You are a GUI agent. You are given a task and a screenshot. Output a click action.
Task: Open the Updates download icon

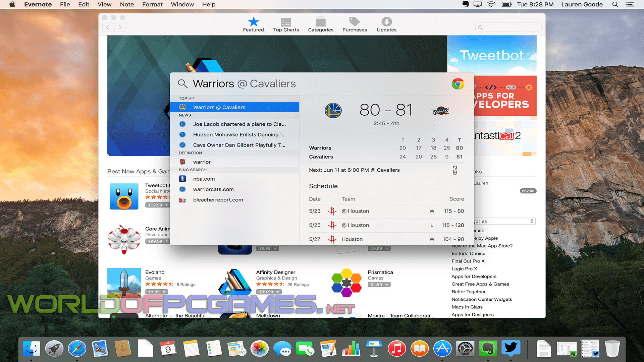[x=386, y=22]
